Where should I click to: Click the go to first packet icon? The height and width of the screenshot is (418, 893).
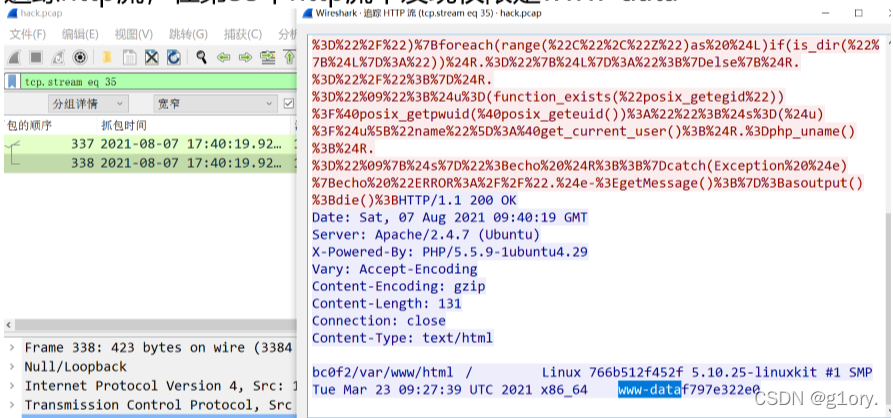[289, 57]
